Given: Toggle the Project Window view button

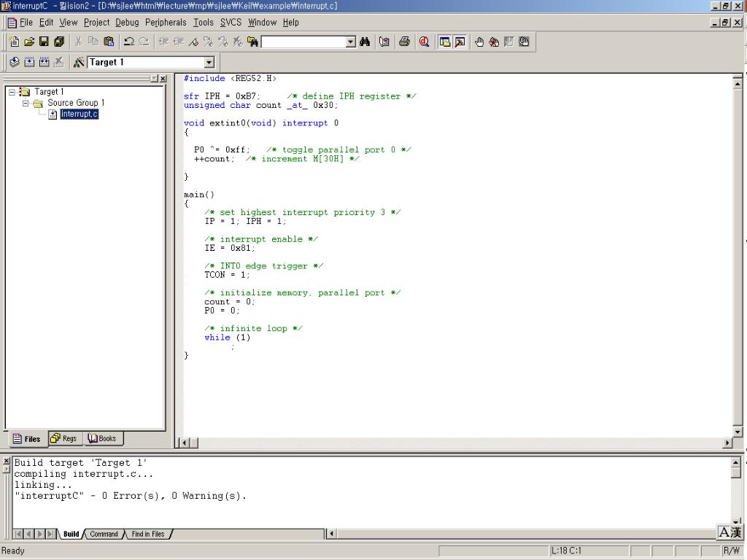Looking at the screenshot, I should (x=444, y=42).
